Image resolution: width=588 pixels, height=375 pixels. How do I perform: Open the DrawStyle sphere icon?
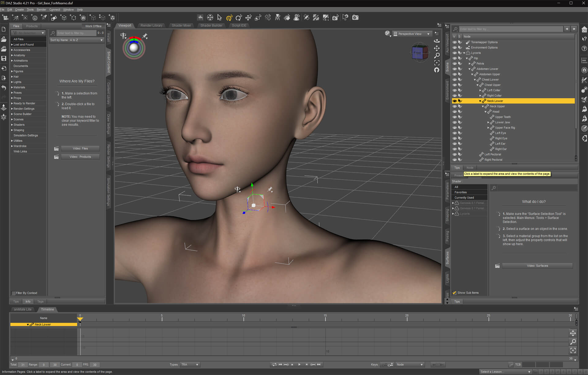[388, 34]
